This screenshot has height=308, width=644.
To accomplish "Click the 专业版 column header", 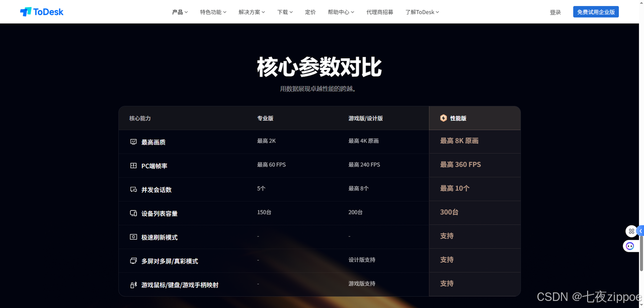I will (265, 118).
